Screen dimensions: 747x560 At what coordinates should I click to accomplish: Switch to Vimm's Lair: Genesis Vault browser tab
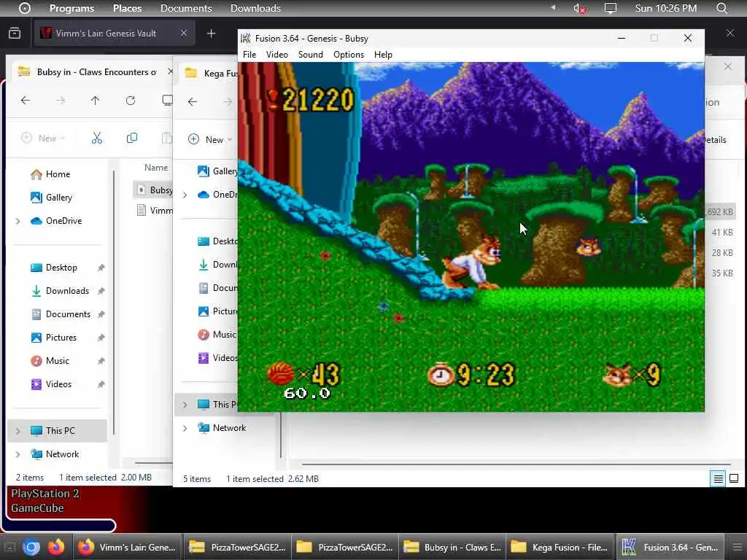[x=115, y=34]
